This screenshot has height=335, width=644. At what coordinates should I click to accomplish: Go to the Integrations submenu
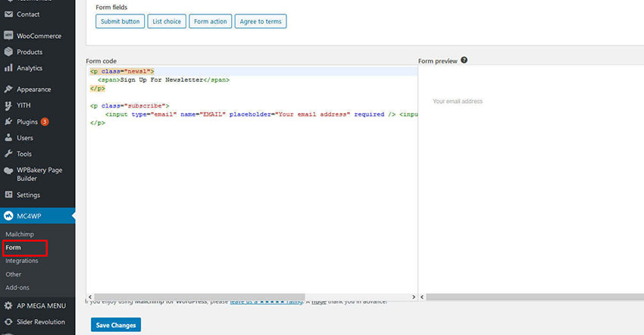(x=21, y=261)
